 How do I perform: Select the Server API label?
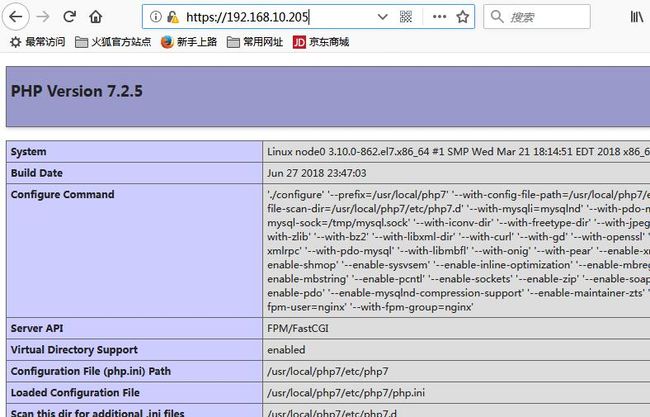point(37,328)
